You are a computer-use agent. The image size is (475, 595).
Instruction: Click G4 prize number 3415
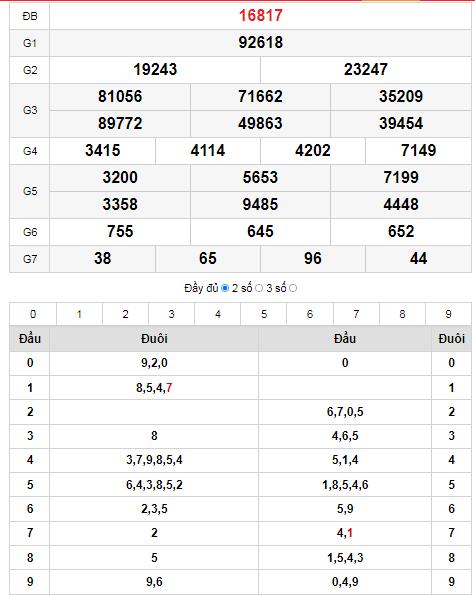(x=102, y=151)
